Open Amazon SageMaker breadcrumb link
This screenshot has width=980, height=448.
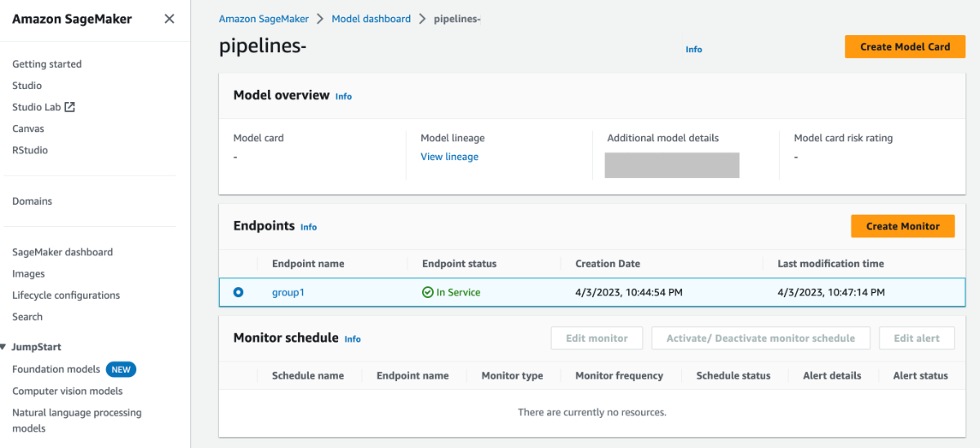[264, 19]
